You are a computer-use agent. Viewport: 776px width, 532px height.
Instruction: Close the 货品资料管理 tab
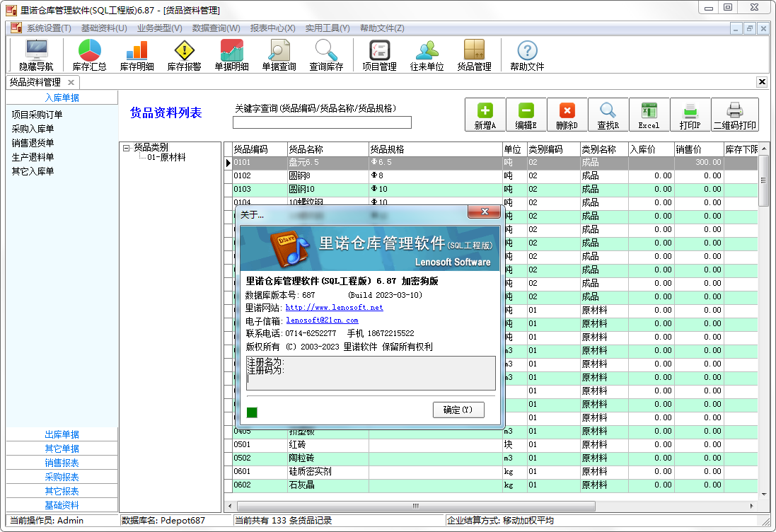tap(71, 82)
